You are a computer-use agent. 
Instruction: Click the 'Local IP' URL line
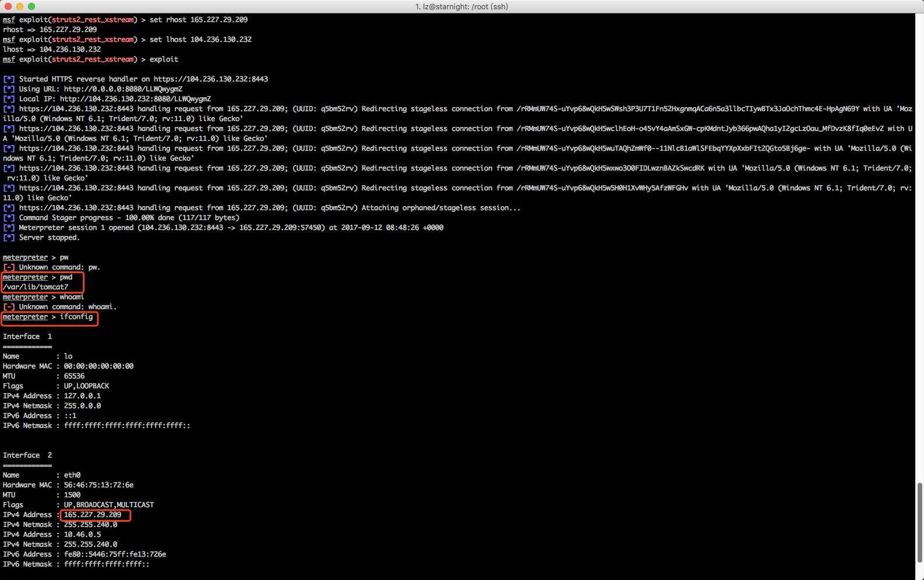107,99
